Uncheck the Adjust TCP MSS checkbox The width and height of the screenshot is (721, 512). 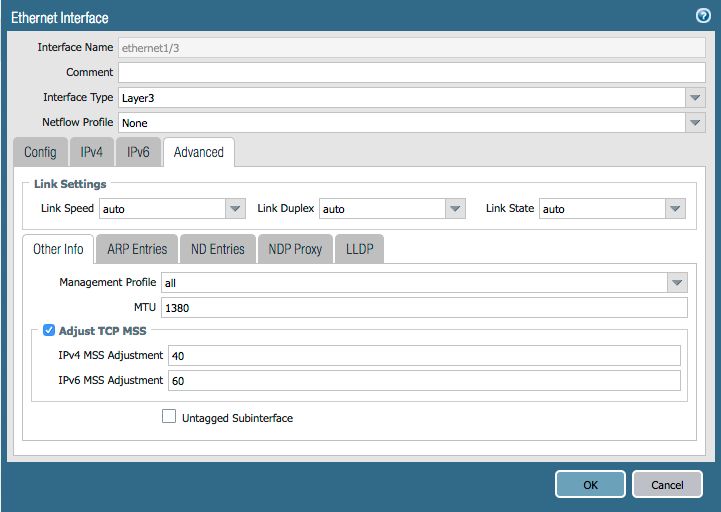[x=49, y=330]
